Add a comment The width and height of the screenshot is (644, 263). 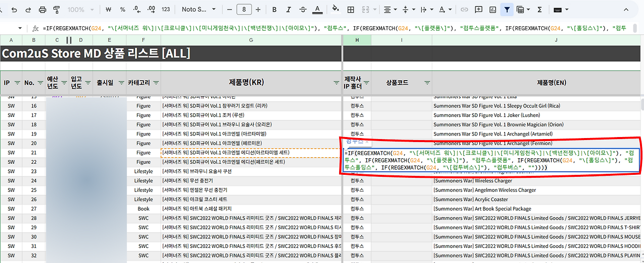coord(478,10)
